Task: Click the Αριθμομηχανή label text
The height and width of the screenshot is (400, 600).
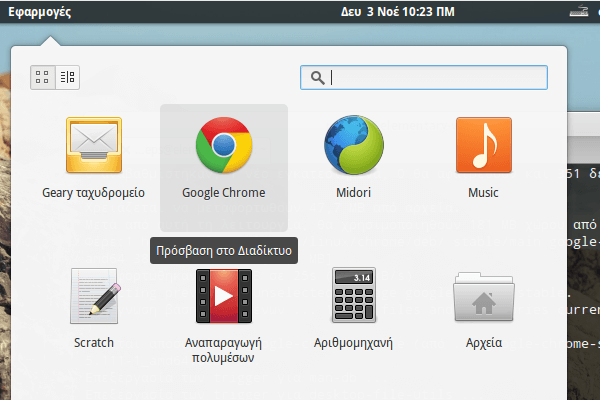Action: (x=354, y=343)
